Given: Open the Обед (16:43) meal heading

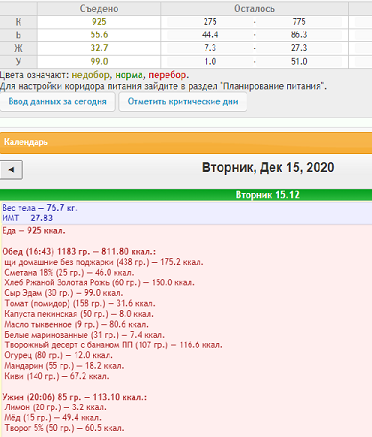Looking at the screenshot, I should tap(79, 252).
